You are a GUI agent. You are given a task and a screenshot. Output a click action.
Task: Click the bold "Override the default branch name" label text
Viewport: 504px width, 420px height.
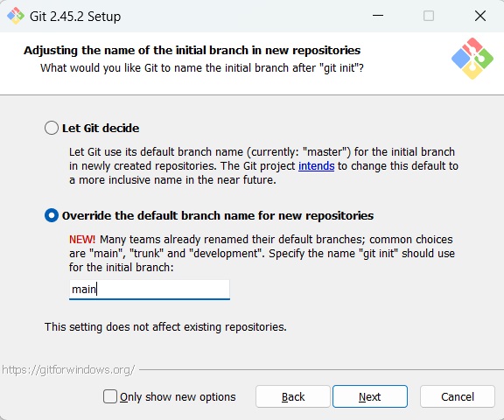(x=218, y=215)
